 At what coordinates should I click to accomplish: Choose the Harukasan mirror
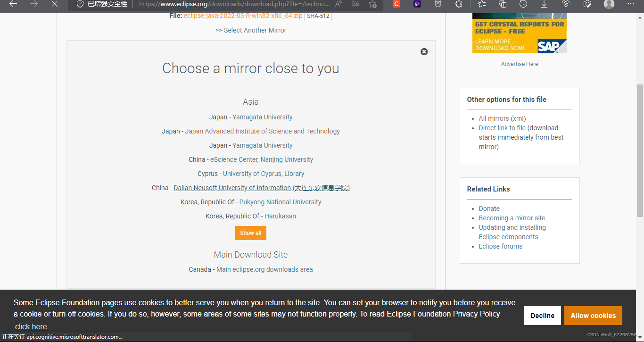[x=280, y=216]
